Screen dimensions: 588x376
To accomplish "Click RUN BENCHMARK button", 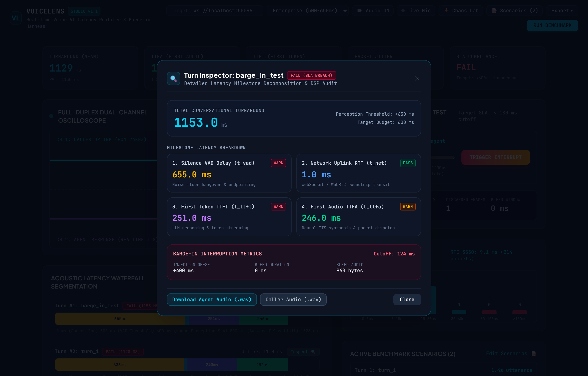I will point(552,25).
